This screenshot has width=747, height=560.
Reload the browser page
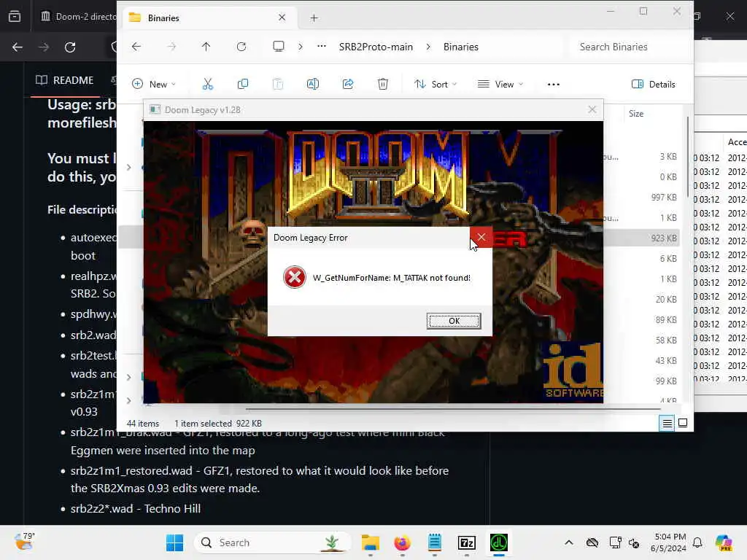(70, 47)
